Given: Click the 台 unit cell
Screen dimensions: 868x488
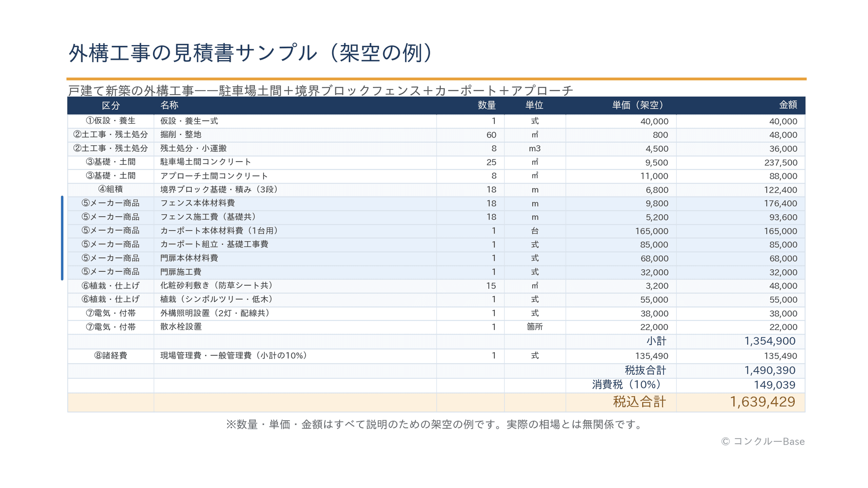Looking at the screenshot, I should pyautogui.click(x=534, y=231).
